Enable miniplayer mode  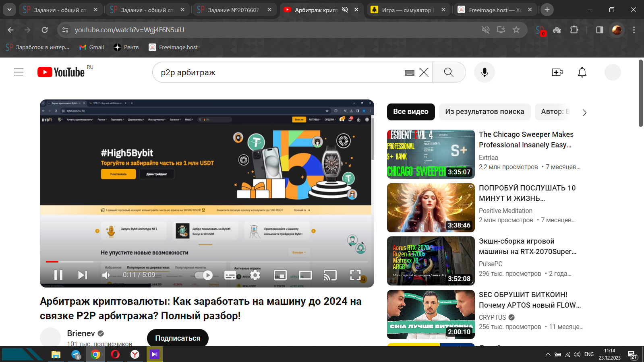[x=280, y=275]
